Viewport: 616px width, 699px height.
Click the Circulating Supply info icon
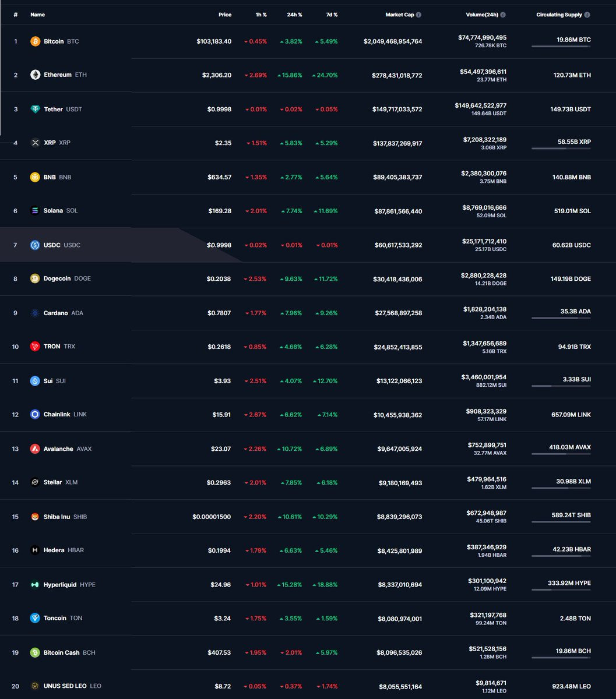587,15
